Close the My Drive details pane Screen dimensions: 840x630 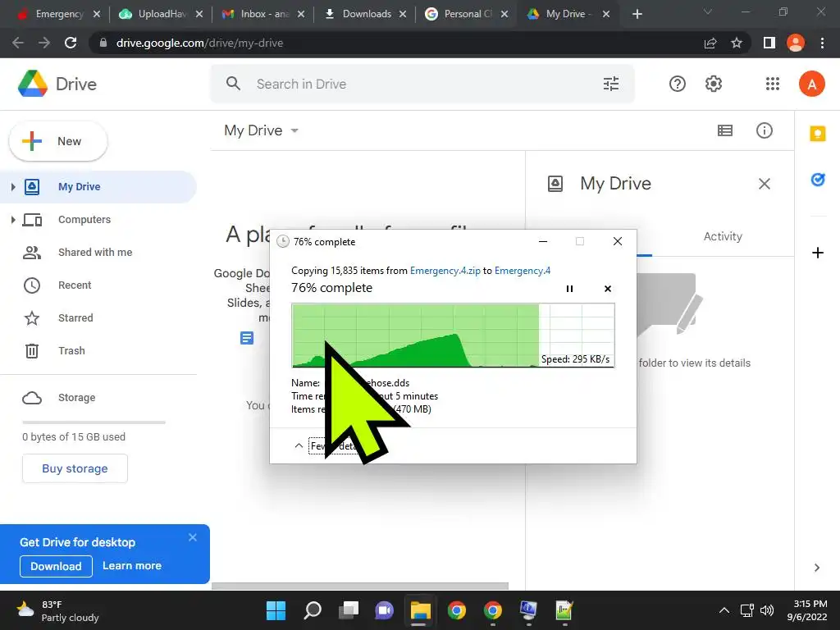tap(764, 184)
